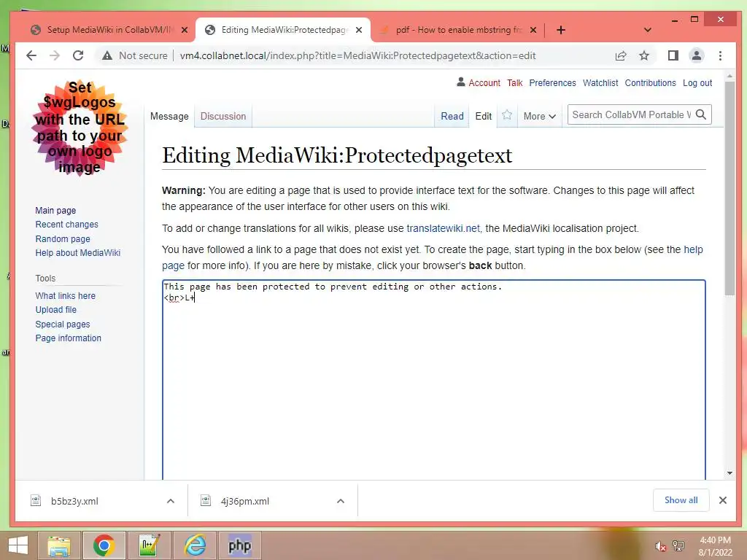The height and width of the screenshot is (560, 747).
Task: Open the Chrome three-dot menu
Action: (720, 55)
